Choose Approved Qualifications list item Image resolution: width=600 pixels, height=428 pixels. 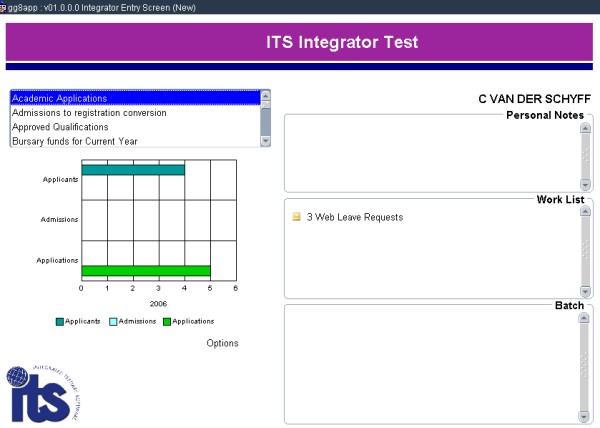[x=135, y=127]
